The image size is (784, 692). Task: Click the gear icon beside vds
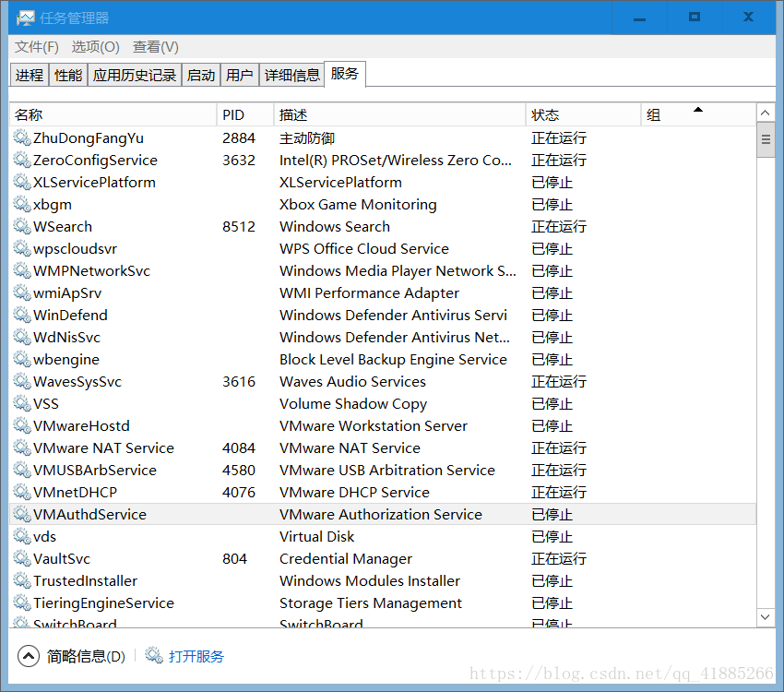22,536
